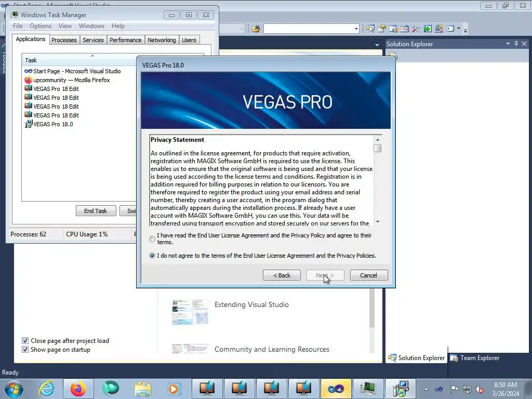Click End Task in Task Manager
Viewport: 532px width, 399px height.
pyautogui.click(x=96, y=211)
